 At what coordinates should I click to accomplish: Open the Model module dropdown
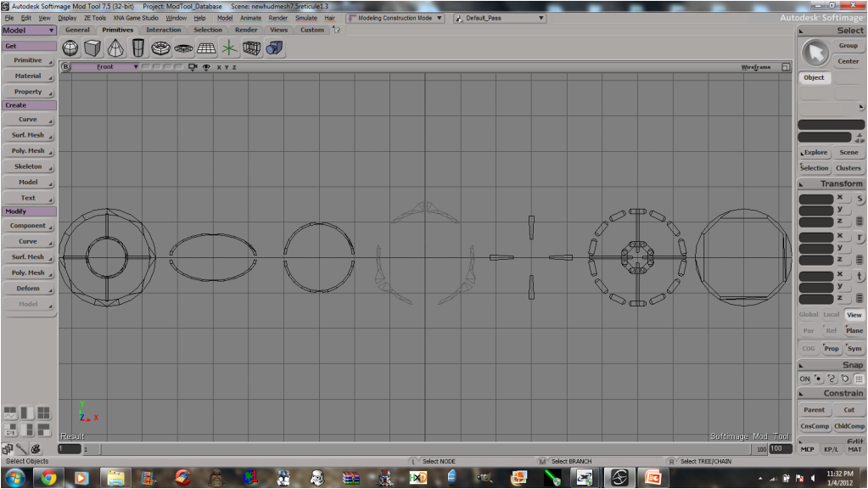29,31
